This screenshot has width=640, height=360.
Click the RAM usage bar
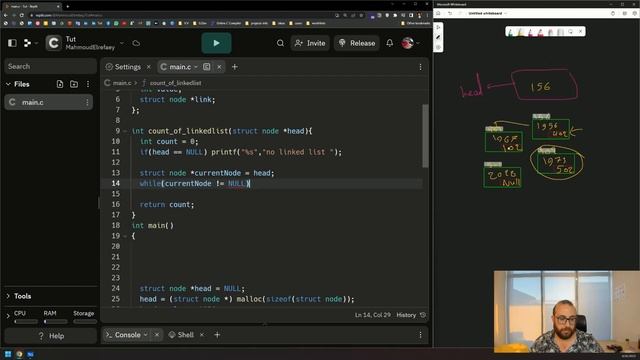[55, 322]
